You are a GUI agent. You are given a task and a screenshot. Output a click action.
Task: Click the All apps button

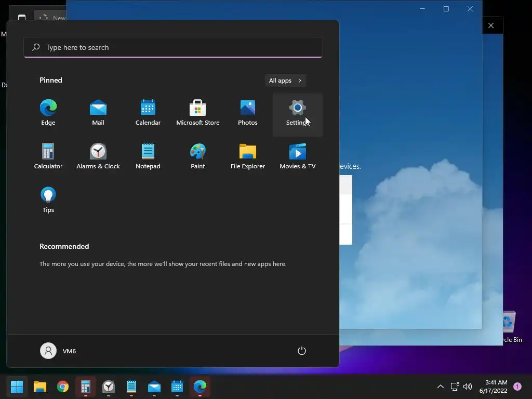point(285,81)
